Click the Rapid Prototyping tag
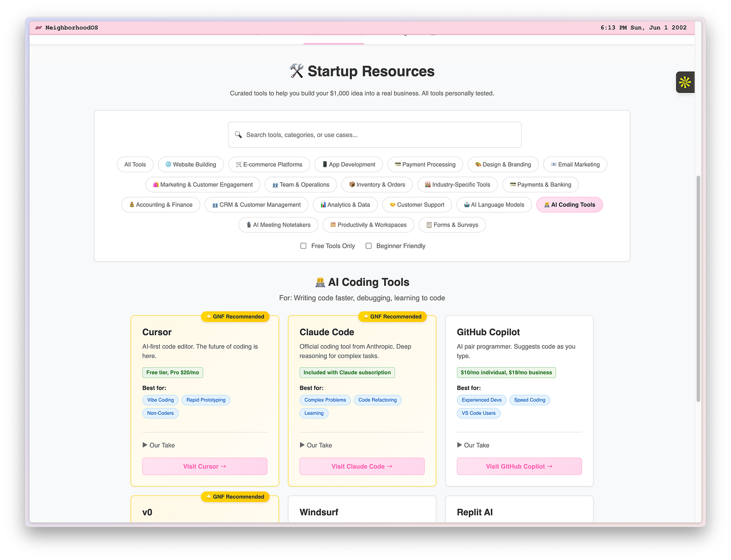This screenshot has width=731, height=560. [x=206, y=400]
